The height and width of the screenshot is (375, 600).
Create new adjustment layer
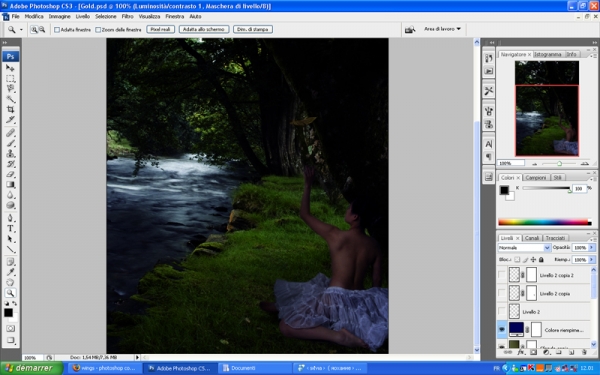click(546, 352)
